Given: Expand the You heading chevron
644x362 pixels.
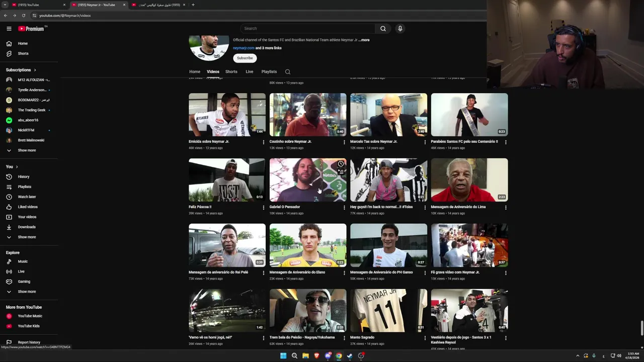Looking at the screenshot, I should tap(17, 167).
